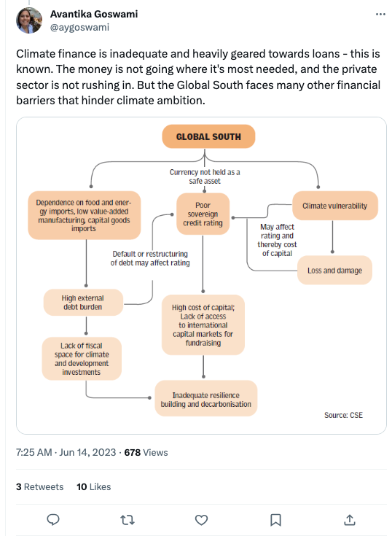This screenshot has height=536, width=392.
Task: Open Avantika Goswami's profile picture
Action: [x=29, y=20]
